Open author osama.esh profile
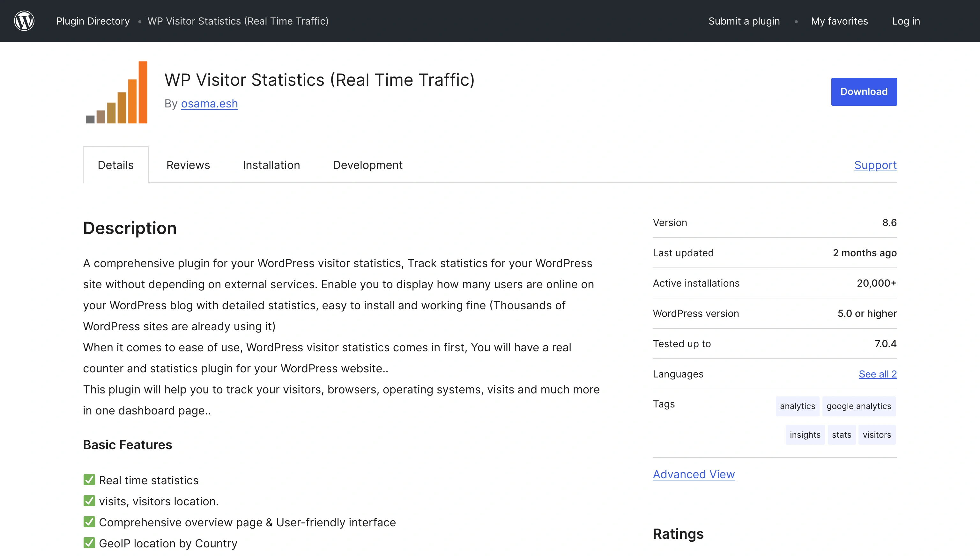This screenshot has height=556, width=980. point(209,104)
